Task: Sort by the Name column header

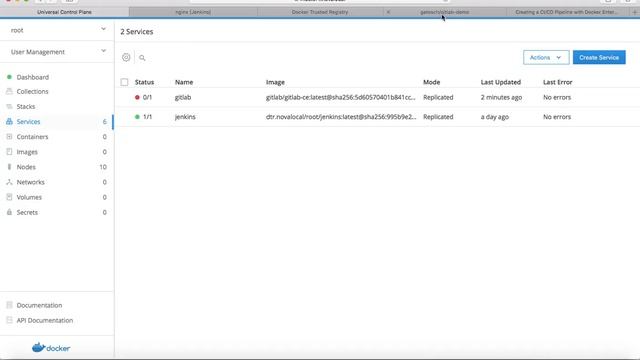Action: (184, 82)
